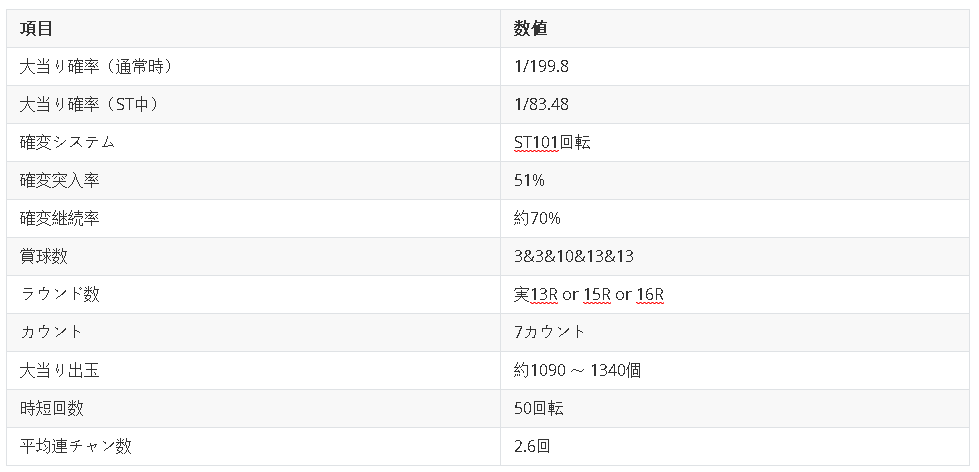The height and width of the screenshot is (472, 979).
Task: Click the ST101回転 value text
Action: coord(552,143)
